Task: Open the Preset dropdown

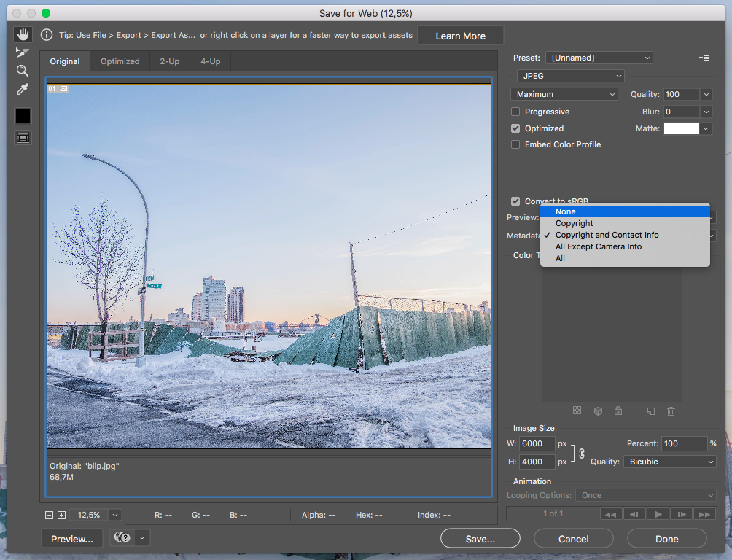Action: pyautogui.click(x=599, y=58)
